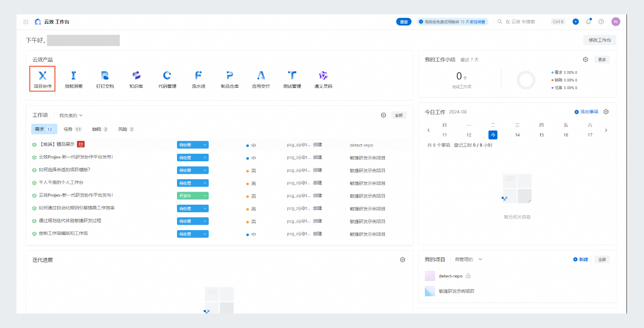Expand the 我管理的 project filter dropdown

coord(469,259)
